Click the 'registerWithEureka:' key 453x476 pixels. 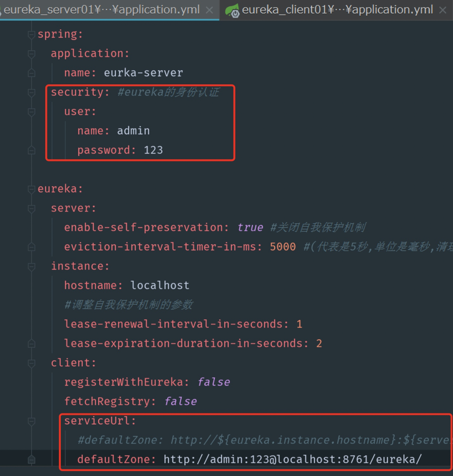pos(127,382)
